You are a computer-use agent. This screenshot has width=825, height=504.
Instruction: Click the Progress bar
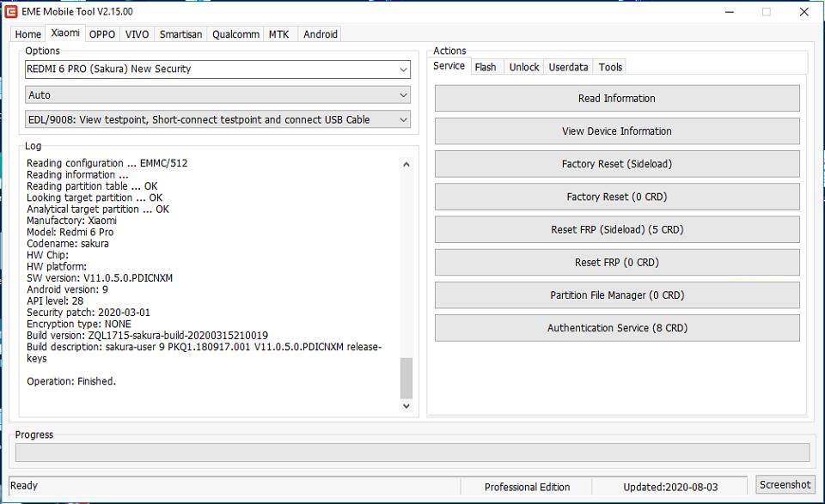(412, 452)
